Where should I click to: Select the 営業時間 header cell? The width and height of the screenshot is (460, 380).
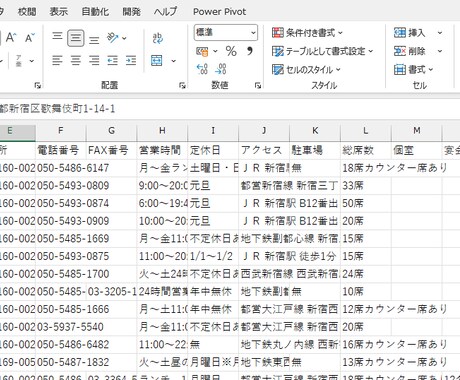(162, 150)
